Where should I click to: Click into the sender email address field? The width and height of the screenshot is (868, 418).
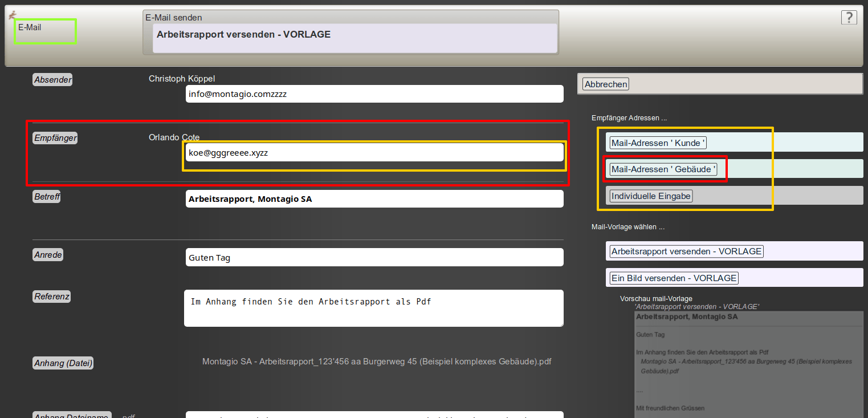(374, 94)
